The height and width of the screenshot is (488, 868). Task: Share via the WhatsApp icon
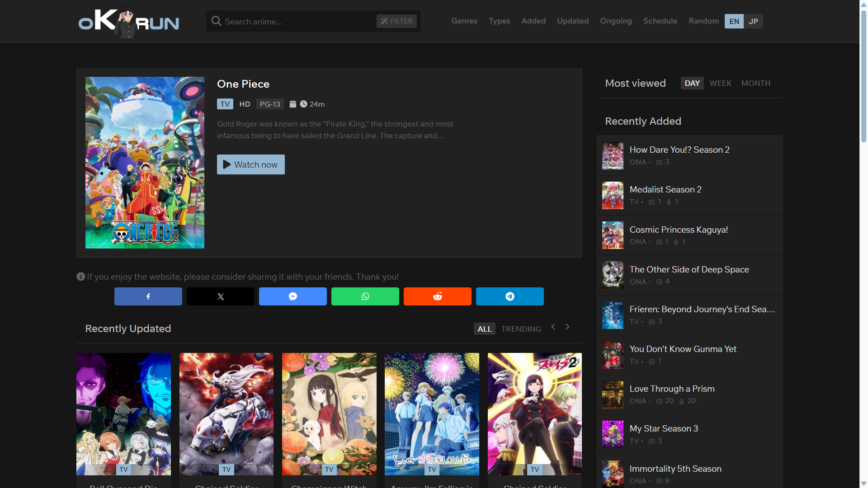365,296
